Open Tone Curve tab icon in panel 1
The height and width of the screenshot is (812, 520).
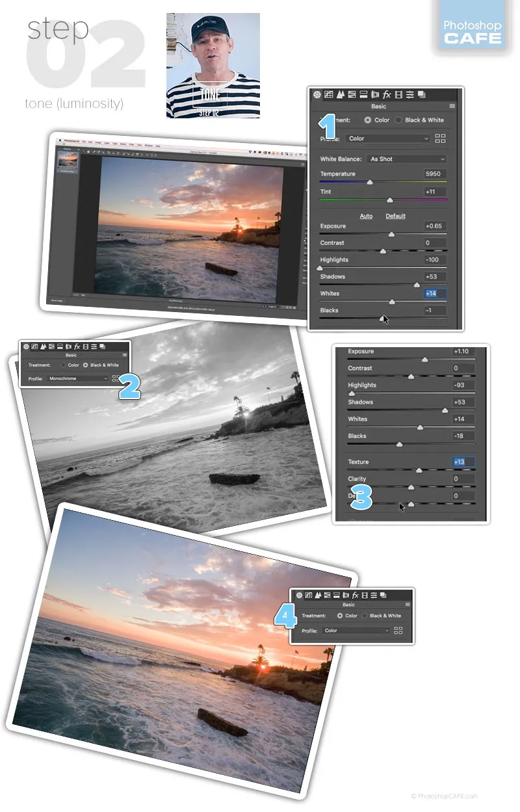(329, 94)
